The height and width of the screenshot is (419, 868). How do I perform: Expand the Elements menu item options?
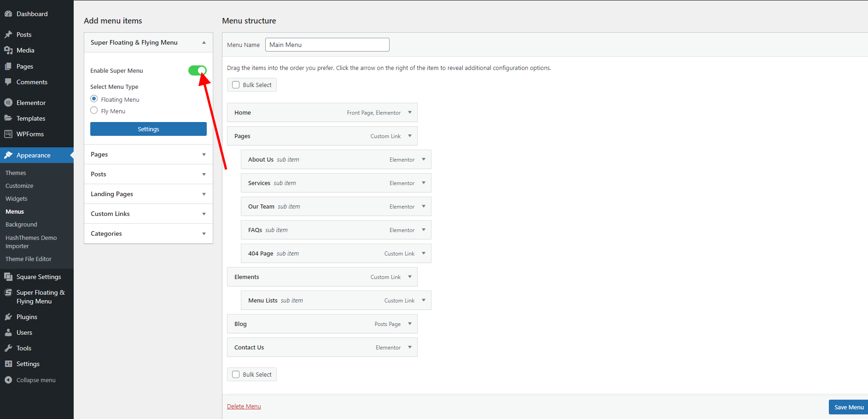(410, 277)
